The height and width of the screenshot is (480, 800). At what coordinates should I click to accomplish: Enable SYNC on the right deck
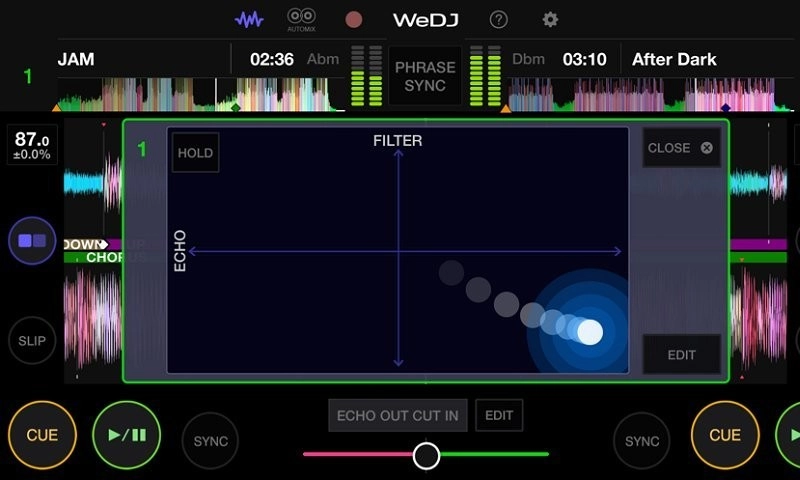point(641,441)
